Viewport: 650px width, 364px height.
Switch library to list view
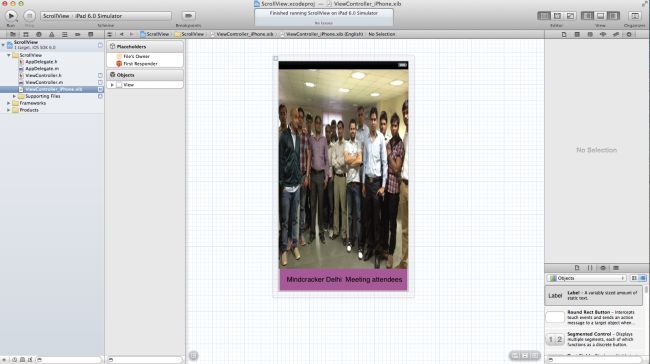pyautogui.click(x=643, y=278)
